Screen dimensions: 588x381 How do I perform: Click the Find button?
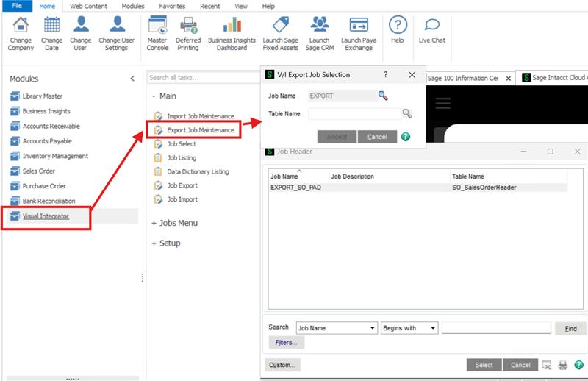(570, 329)
